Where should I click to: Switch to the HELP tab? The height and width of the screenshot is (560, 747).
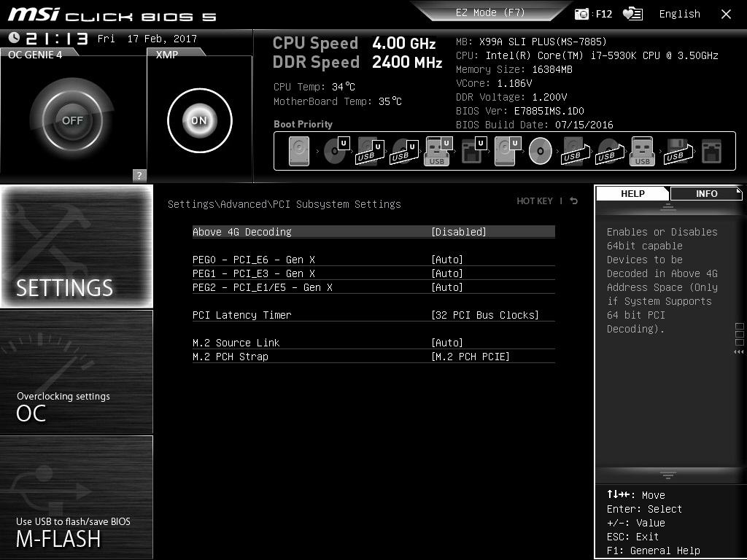coord(632,193)
